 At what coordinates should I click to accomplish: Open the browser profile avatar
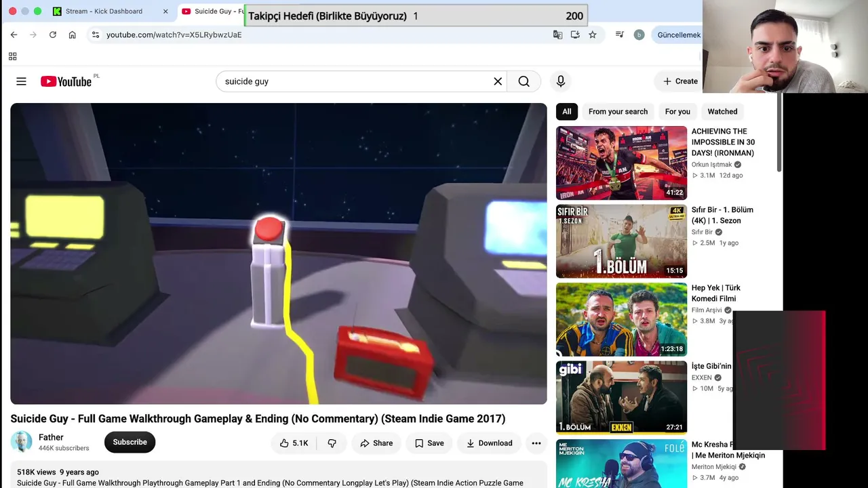pyautogui.click(x=639, y=35)
